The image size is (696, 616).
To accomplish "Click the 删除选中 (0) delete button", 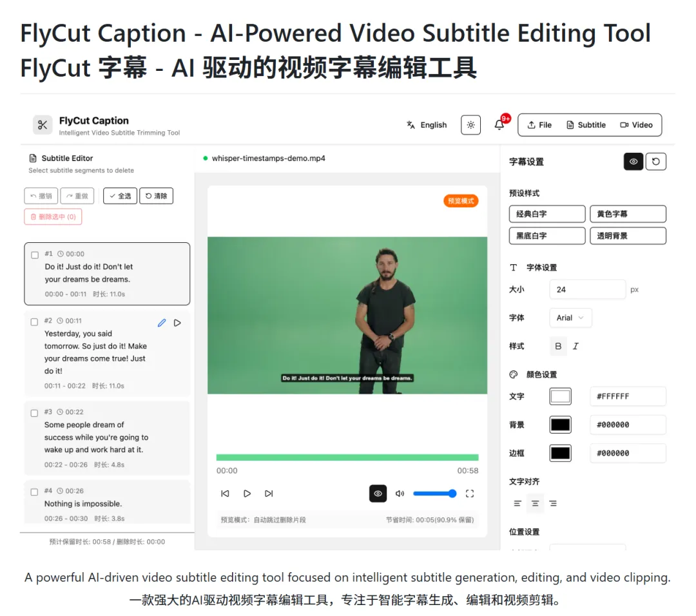I will tap(53, 217).
